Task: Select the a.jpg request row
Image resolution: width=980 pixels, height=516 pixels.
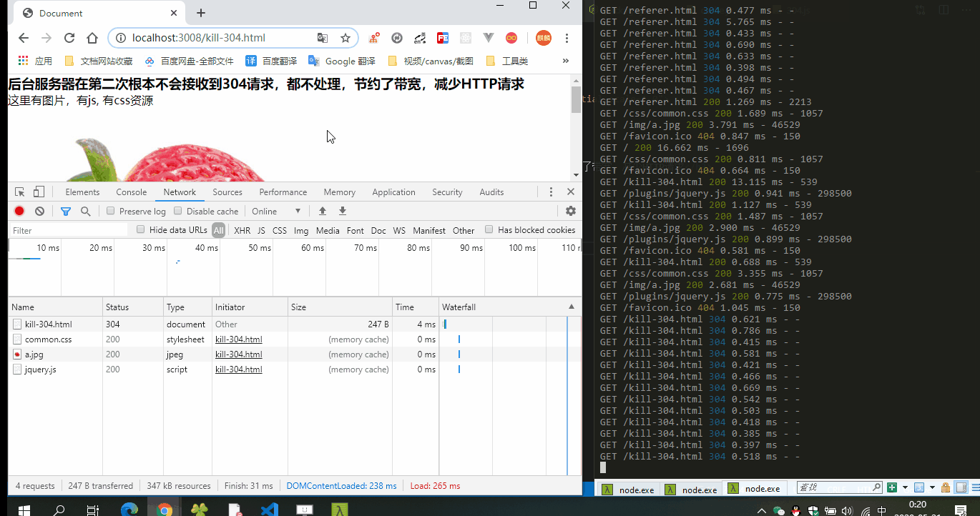Action: [295, 354]
